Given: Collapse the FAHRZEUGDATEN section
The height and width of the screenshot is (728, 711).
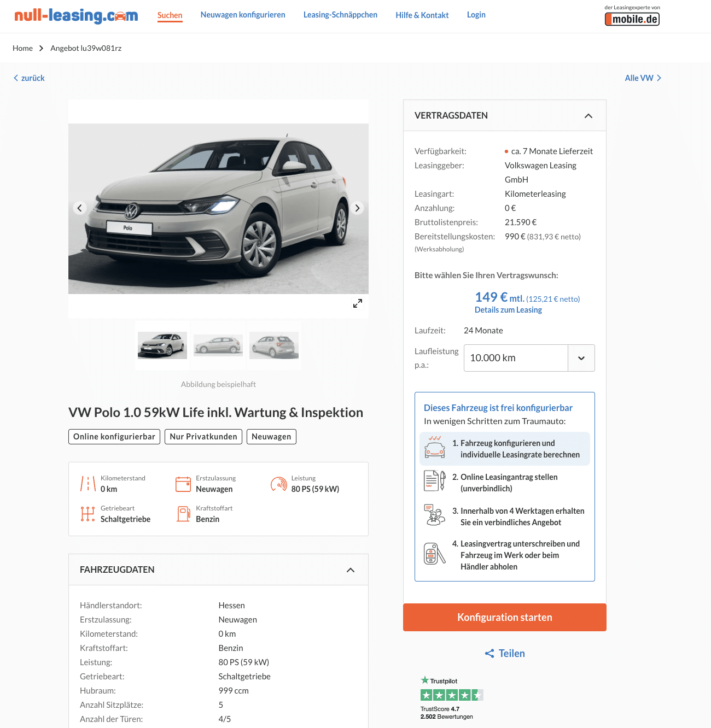Looking at the screenshot, I should coord(351,570).
